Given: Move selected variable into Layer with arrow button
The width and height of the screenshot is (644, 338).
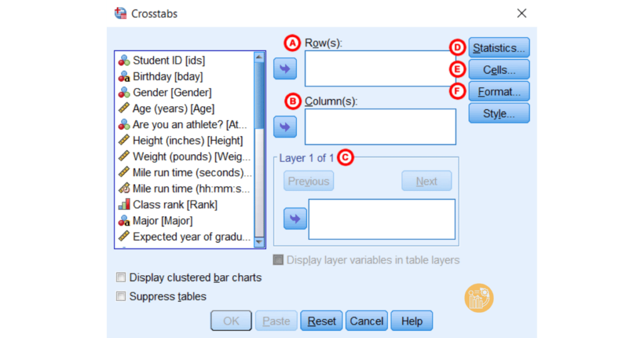Looking at the screenshot, I should pos(295,218).
